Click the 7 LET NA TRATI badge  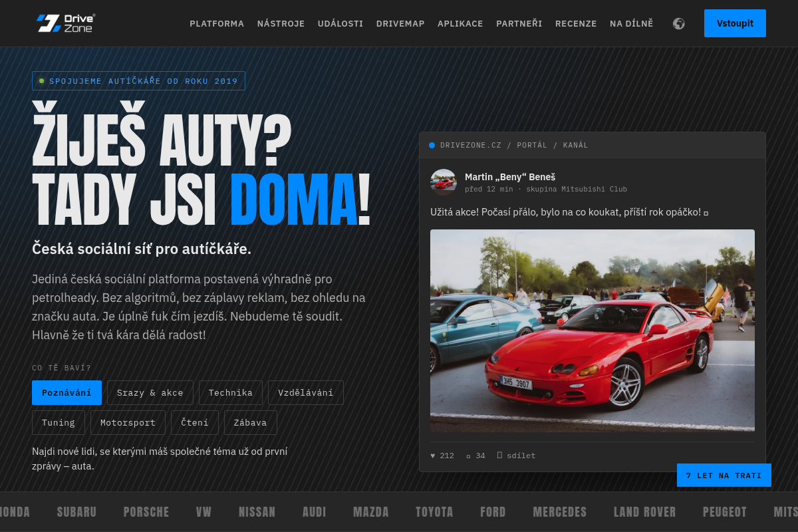point(724,475)
